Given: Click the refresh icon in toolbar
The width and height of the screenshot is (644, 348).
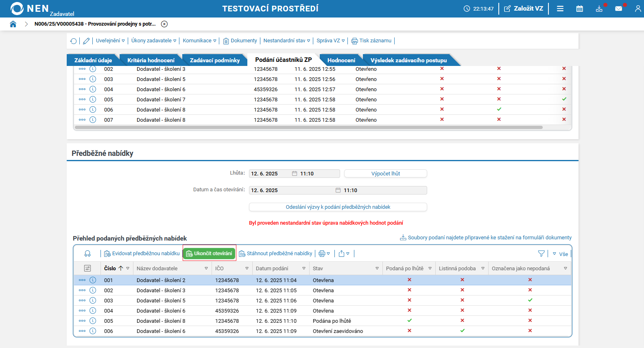Looking at the screenshot, I should [x=73, y=41].
